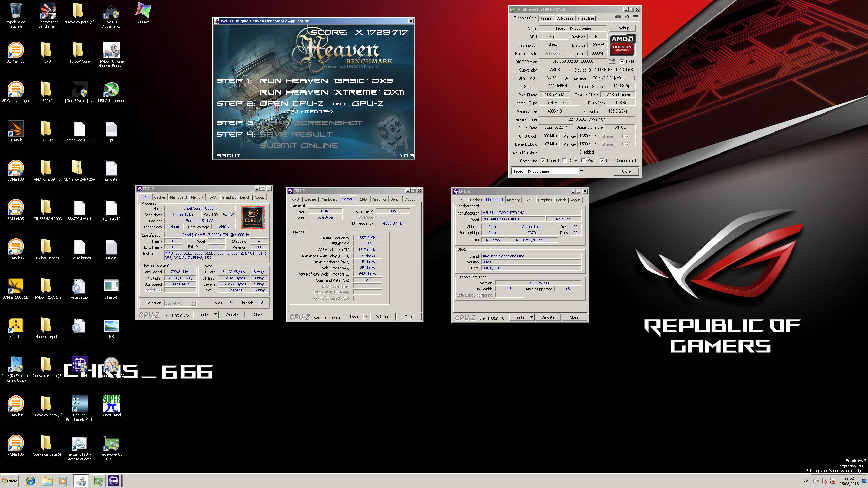
Task: Click the GPU-Z refresh icon
Action: click(x=627, y=17)
